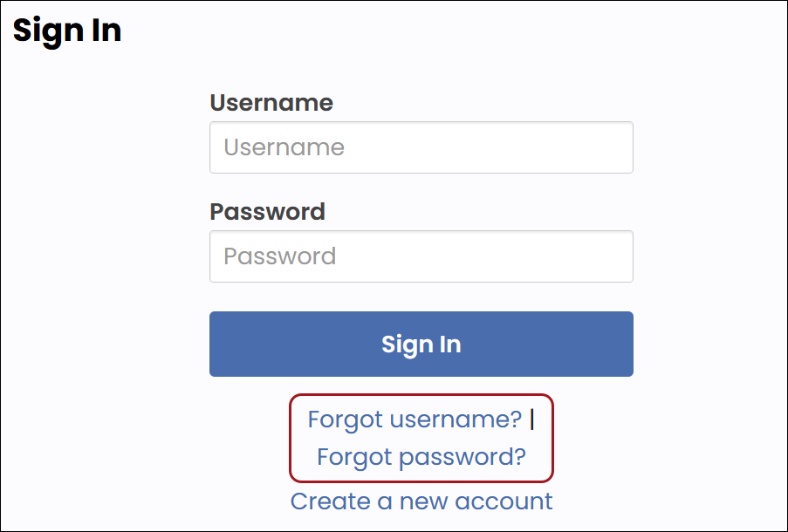Open the Forgot password? link
Image resolution: width=788 pixels, height=532 pixels.
click(421, 457)
